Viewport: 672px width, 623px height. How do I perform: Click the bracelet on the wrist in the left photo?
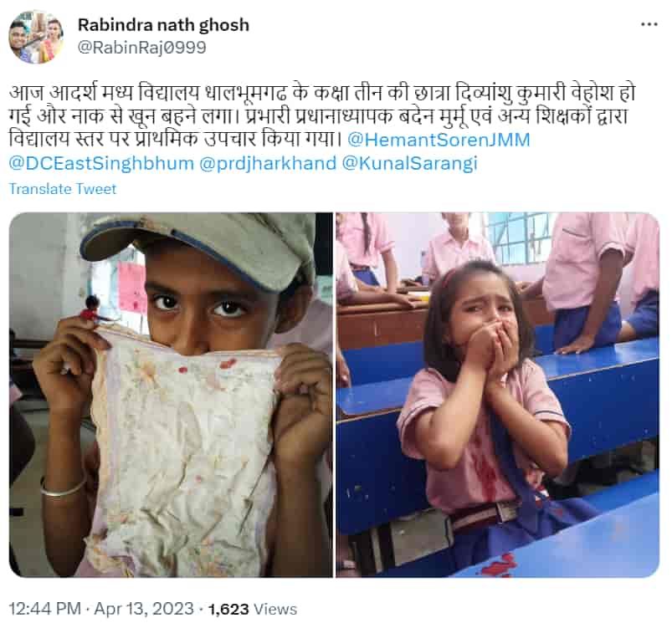pyautogui.click(x=63, y=488)
